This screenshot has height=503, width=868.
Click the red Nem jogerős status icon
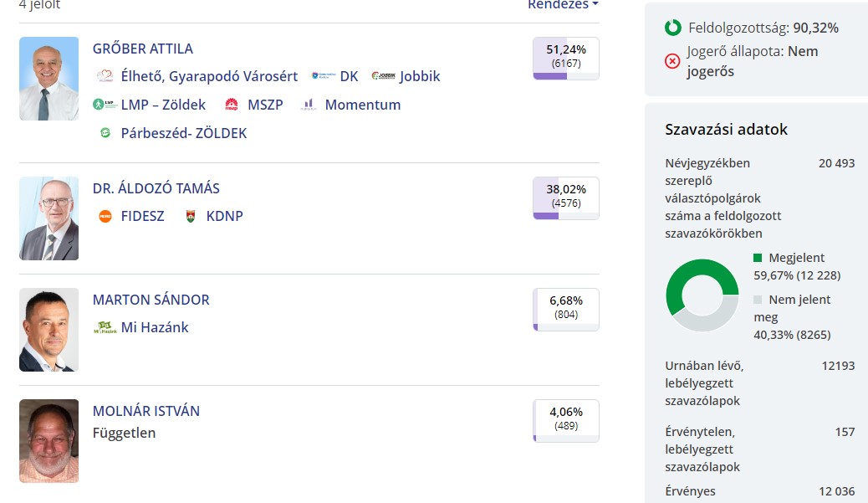coord(673,61)
